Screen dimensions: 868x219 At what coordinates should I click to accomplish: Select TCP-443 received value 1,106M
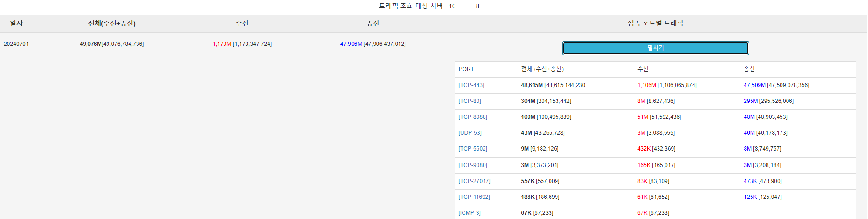(x=647, y=85)
